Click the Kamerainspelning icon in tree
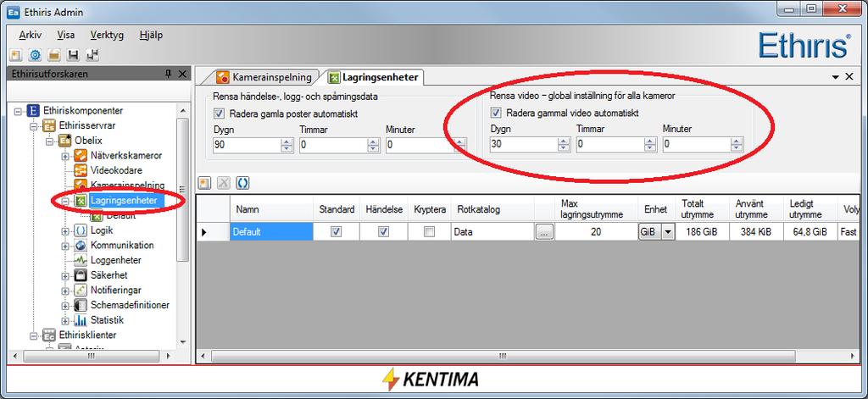868x399 pixels. (x=81, y=185)
